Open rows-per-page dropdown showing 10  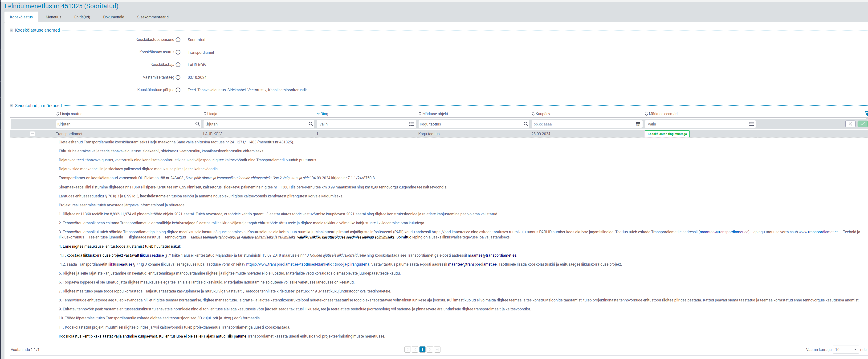point(845,350)
